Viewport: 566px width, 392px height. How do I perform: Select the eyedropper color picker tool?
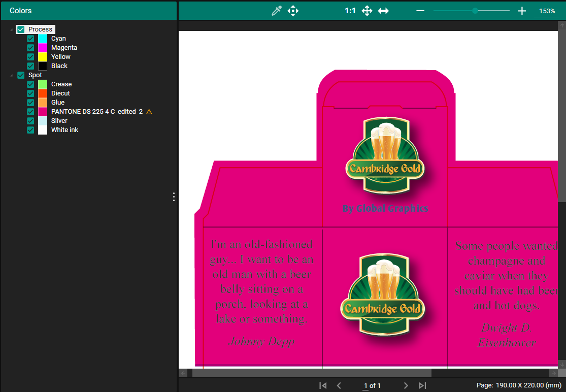pos(277,11)
